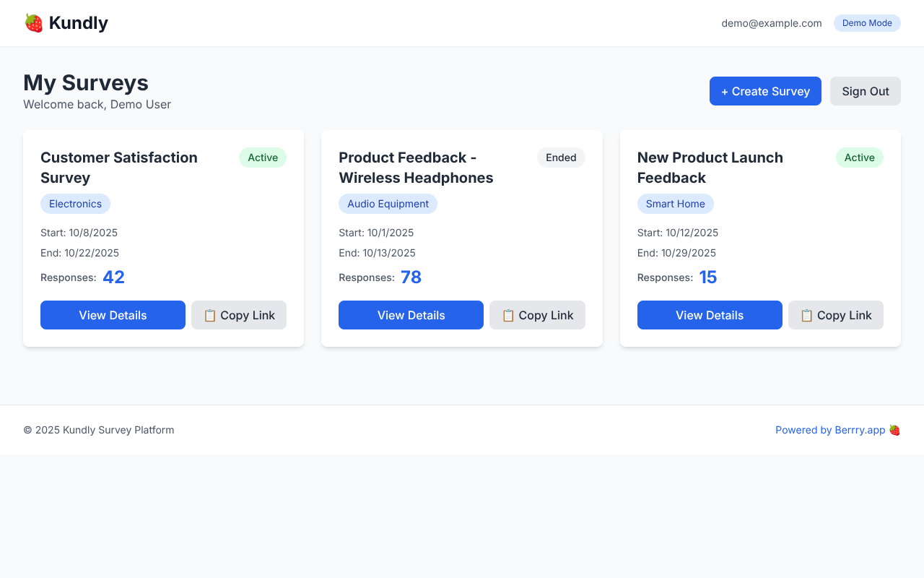Image resolution: width=924 pixels, height=578 pixels.
Task: Select the Electronics category tag
Action: click(x=75, y=204)
